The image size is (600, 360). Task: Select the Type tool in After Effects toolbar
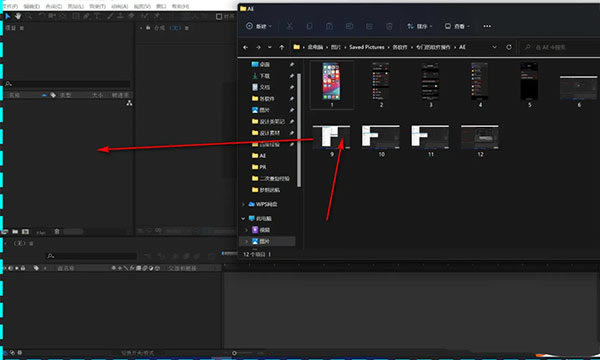pyautogui.click(x=98, y=16)
